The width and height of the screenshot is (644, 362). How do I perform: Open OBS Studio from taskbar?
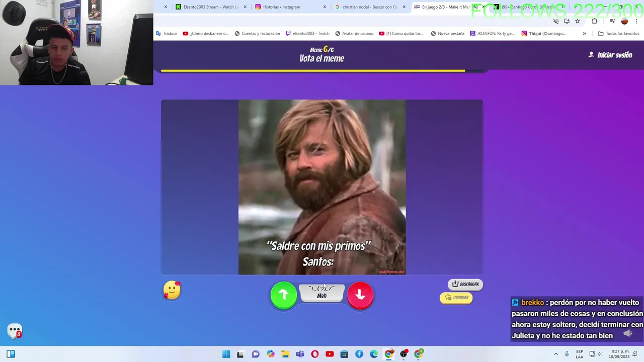(404, 354)
